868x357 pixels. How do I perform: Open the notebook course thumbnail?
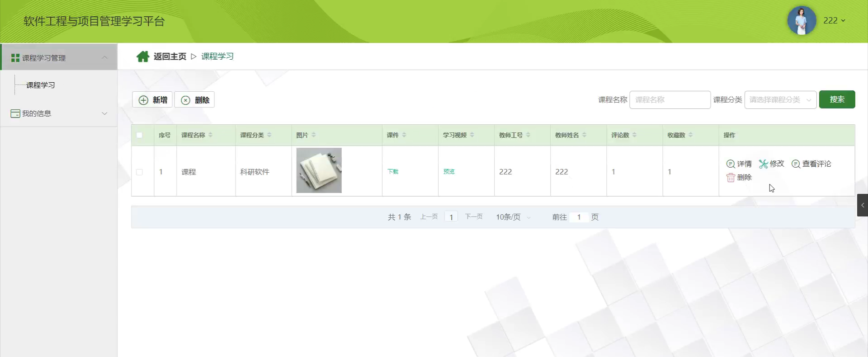pyautogui.click(x=319, y=170)
